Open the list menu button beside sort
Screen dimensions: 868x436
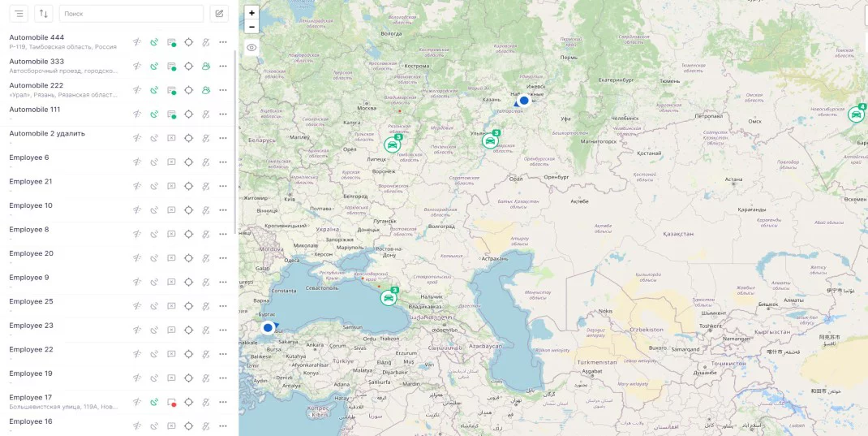coord(19,14)
